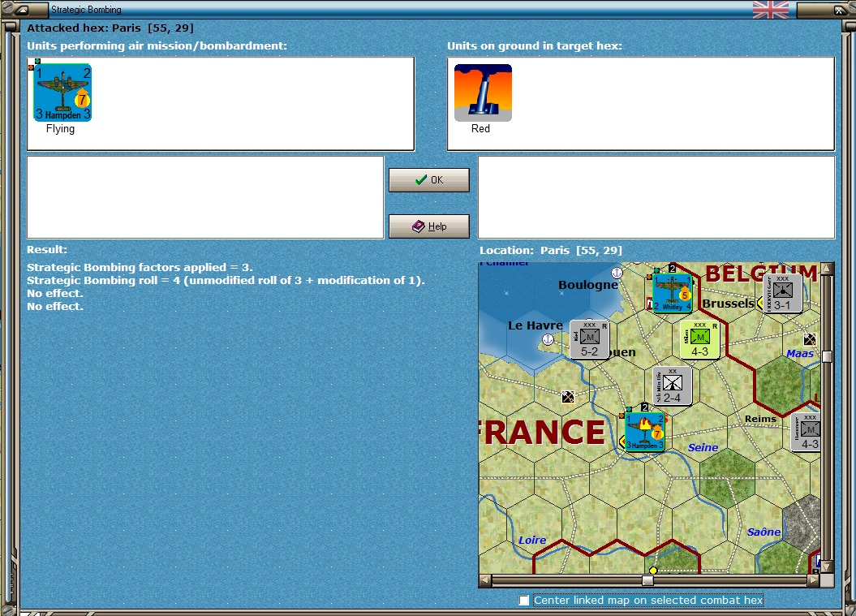The width and height of the screenshot is (856, 616).
Task: Click the Reims city label on the map
Action: tap(760, 418)
